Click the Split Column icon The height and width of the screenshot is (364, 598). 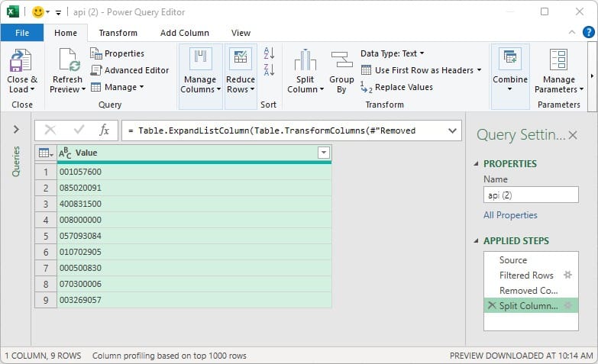[x=305, y=61]
